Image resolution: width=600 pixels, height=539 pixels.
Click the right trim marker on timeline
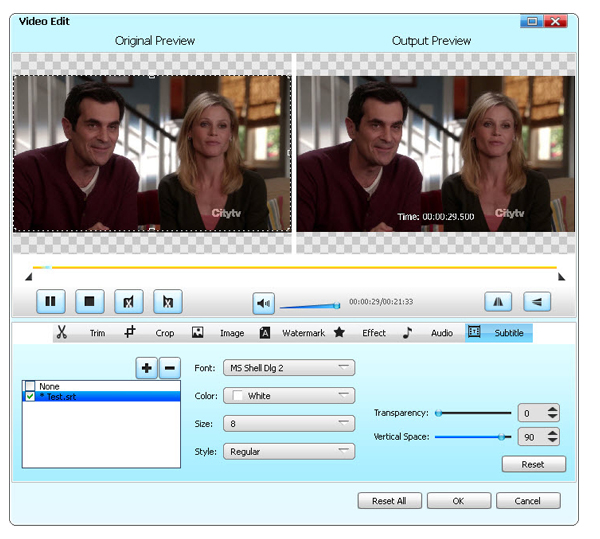point(561,277)
